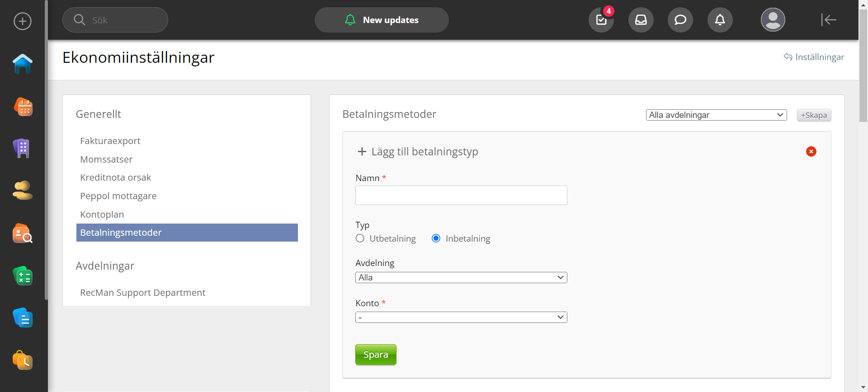
Task: Expand the Alla avdelningar dropdown
Action: click(716, 115)
